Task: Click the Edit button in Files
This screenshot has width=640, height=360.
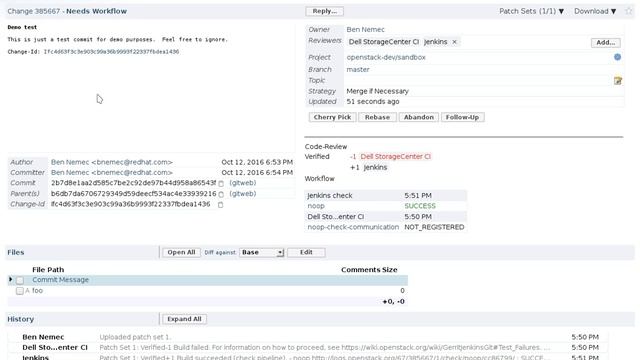Action: point(306,253)
